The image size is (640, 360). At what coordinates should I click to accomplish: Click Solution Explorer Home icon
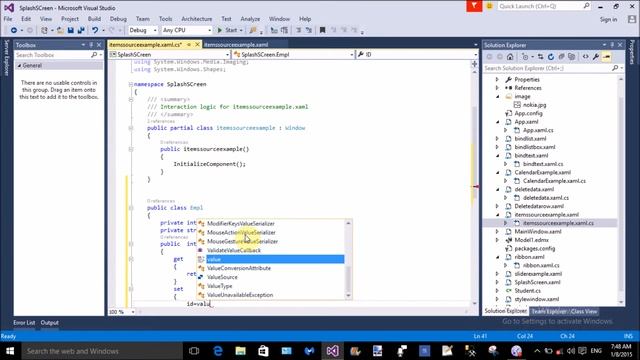(x=510, y=57)
